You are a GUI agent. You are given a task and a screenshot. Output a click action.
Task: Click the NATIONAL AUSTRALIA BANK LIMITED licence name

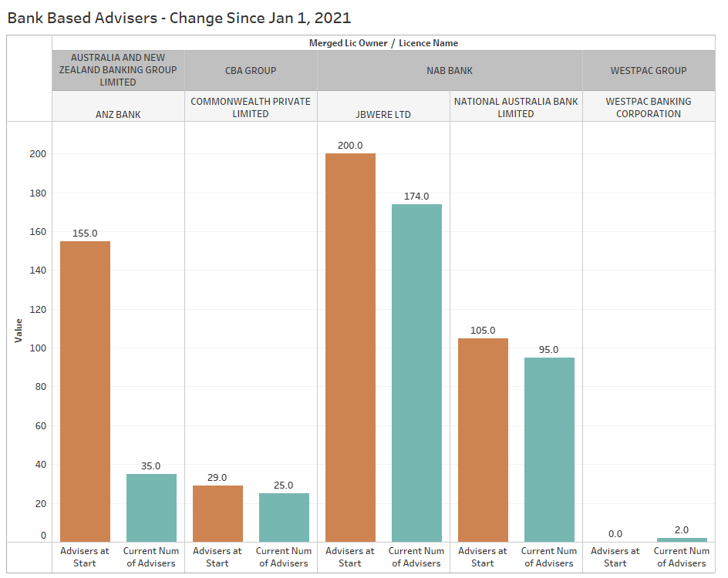click(516, 108)
